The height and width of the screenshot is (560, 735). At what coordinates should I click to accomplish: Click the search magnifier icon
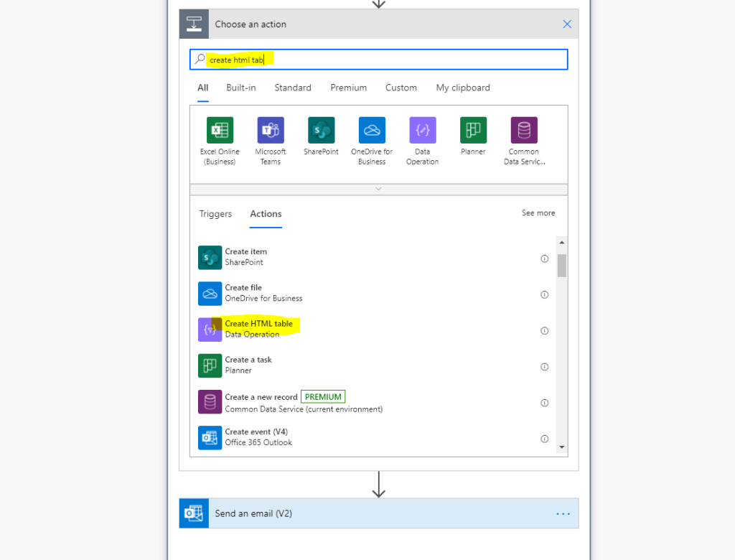coord(200,59)
